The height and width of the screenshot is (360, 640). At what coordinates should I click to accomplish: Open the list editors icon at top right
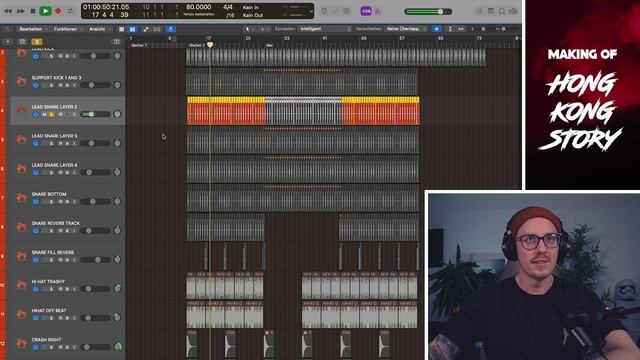pyautogui.click(x=479, y=11)
